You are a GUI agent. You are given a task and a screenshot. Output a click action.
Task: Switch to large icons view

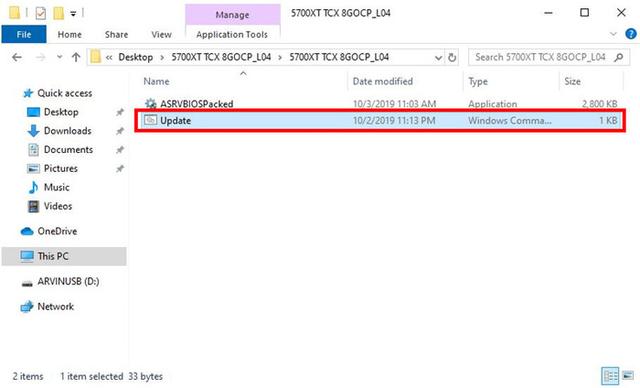click(628, 375)
